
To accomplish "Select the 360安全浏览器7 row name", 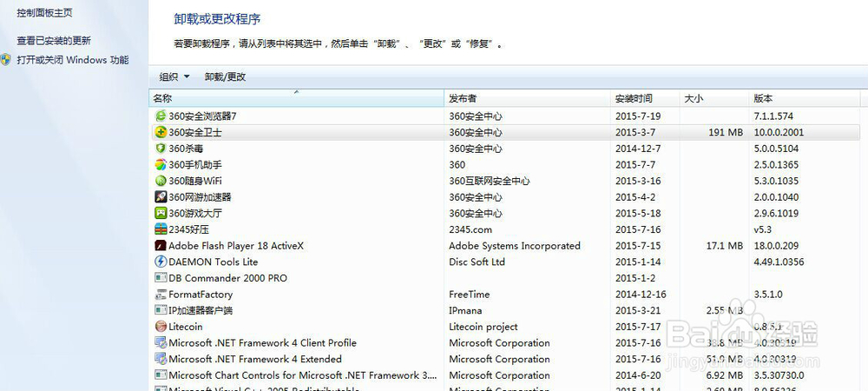I will pos(202,116).
